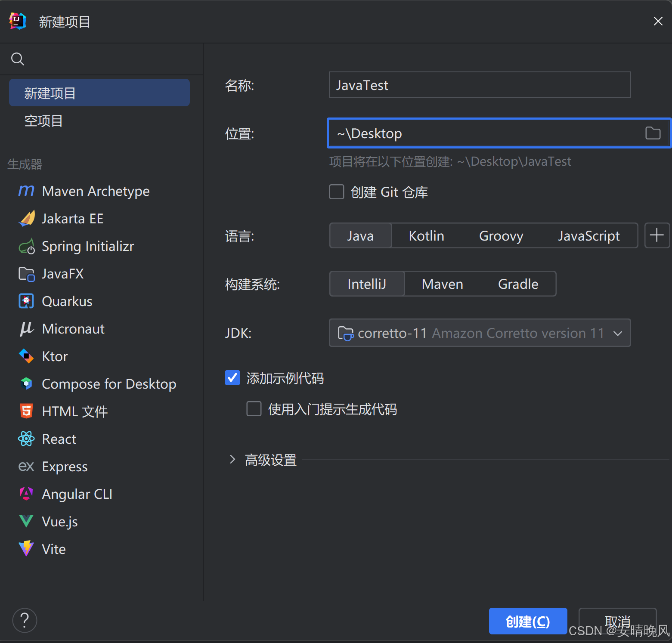Click the Jakarta EE sail icon

coord(27,218)
